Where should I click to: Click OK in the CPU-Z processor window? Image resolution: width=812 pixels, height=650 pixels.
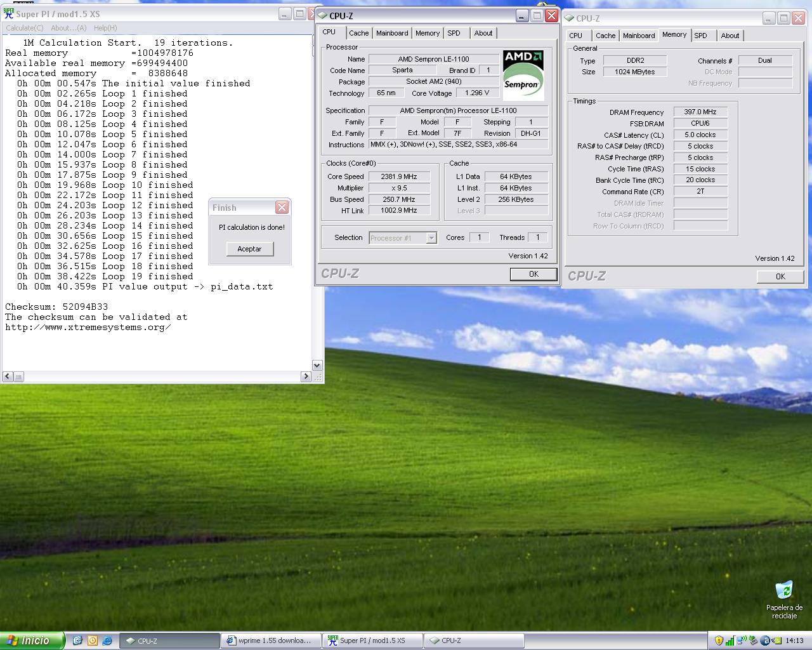(x=534, y=274)
